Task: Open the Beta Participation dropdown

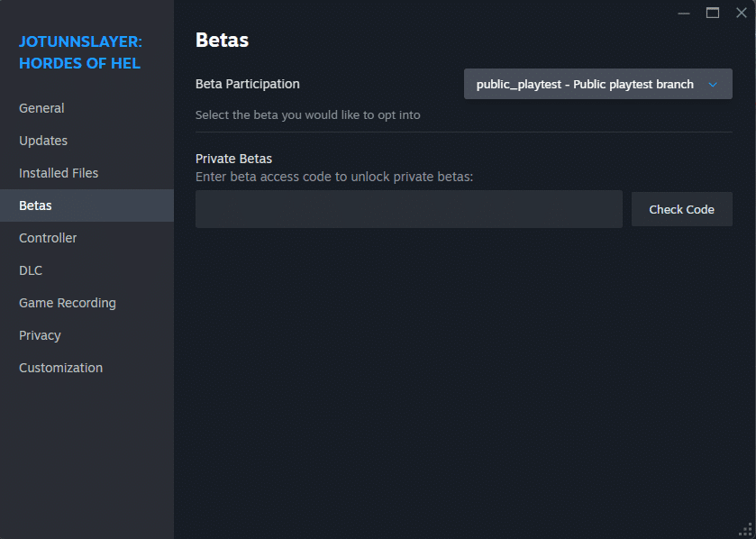Action: pyautogui.click(x=597, y=84)
